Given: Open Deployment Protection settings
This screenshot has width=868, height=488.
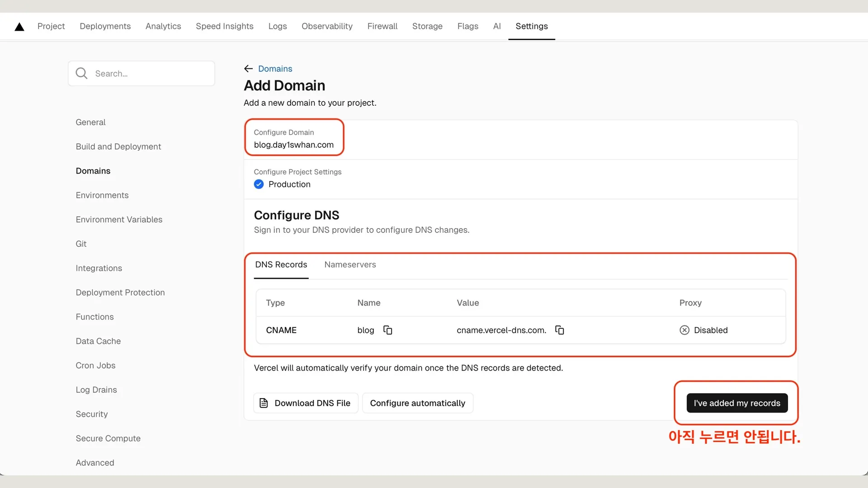Looking at the screenshot, I should pyautogui.click(x=120, y=293).
